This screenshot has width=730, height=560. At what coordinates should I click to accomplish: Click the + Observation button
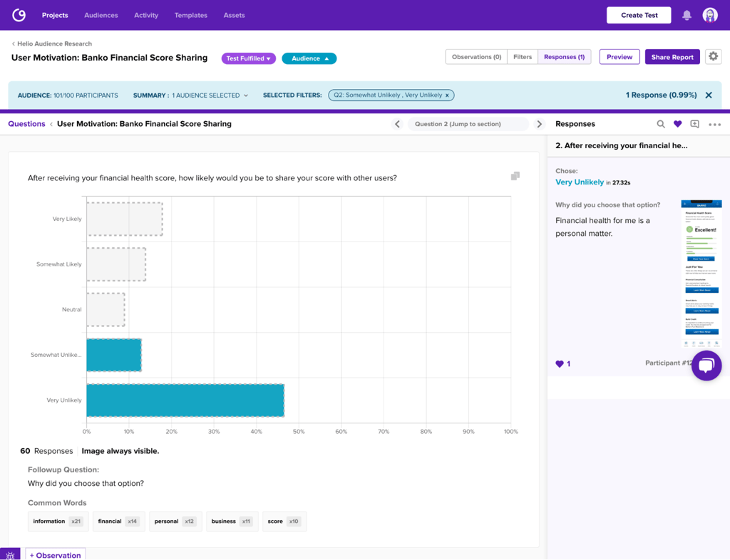(55, 555)
